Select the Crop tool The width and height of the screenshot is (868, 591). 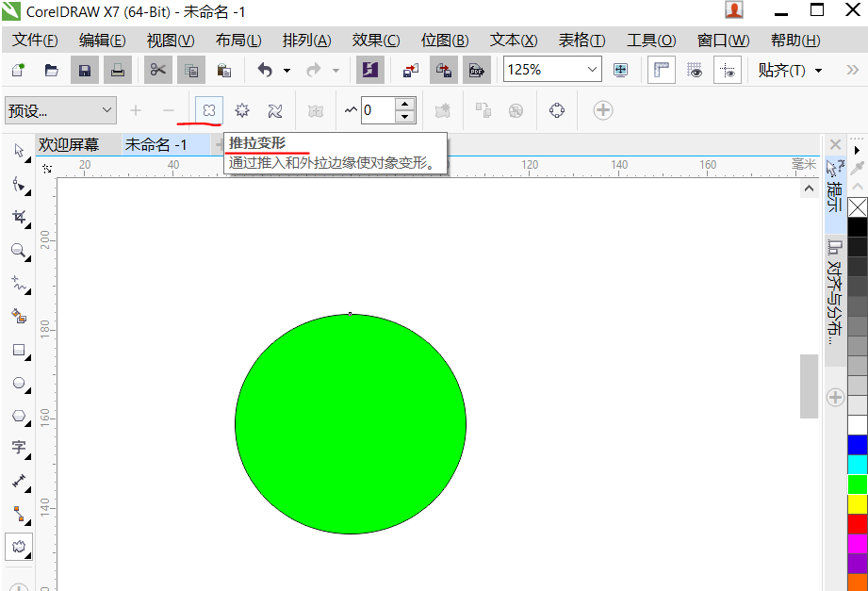tap(20, 217)
